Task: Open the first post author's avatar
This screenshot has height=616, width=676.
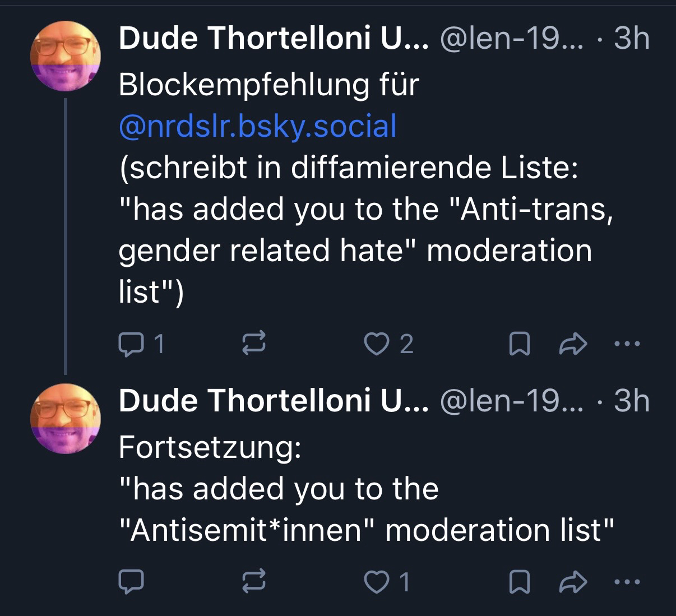Action: point(65,55)
